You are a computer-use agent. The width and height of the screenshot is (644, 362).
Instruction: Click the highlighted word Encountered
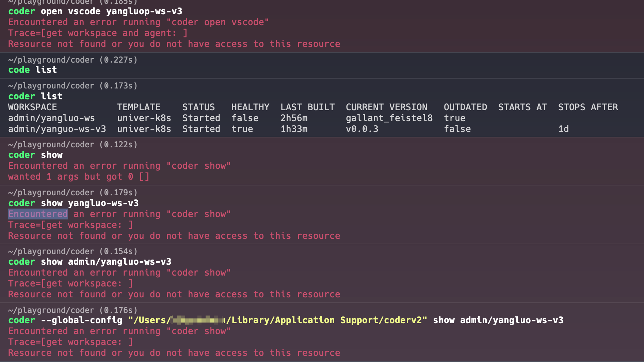coord(38,214)
